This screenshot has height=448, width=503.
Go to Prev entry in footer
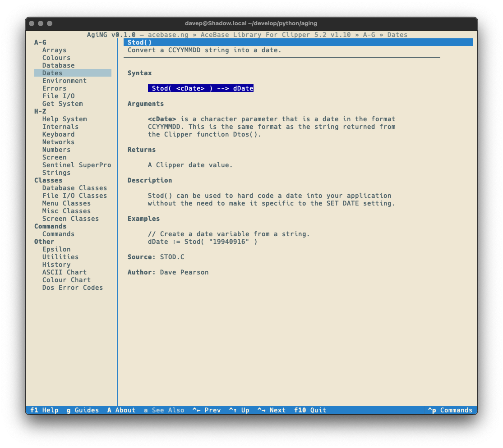pos(207,410)
